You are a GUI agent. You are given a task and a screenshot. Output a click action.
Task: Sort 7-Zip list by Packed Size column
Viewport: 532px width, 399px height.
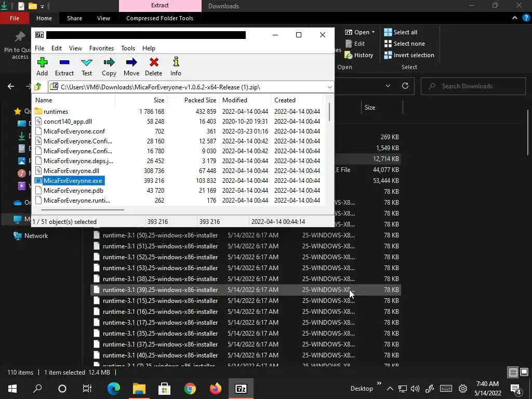(193, 100)
